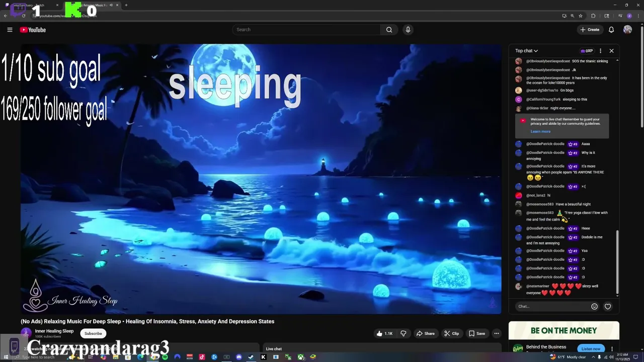Open YouTube notifications bell

pos(611,30)
